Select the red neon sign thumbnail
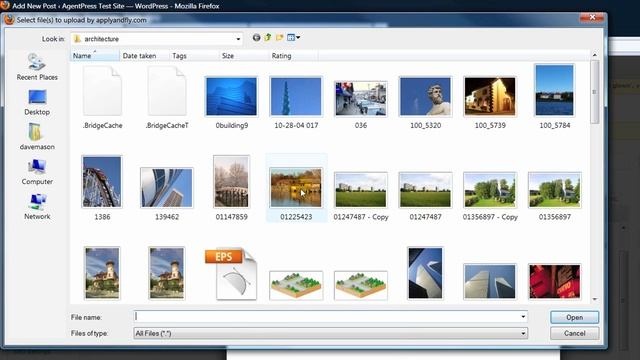640x360 pixels. click(554, 282)
